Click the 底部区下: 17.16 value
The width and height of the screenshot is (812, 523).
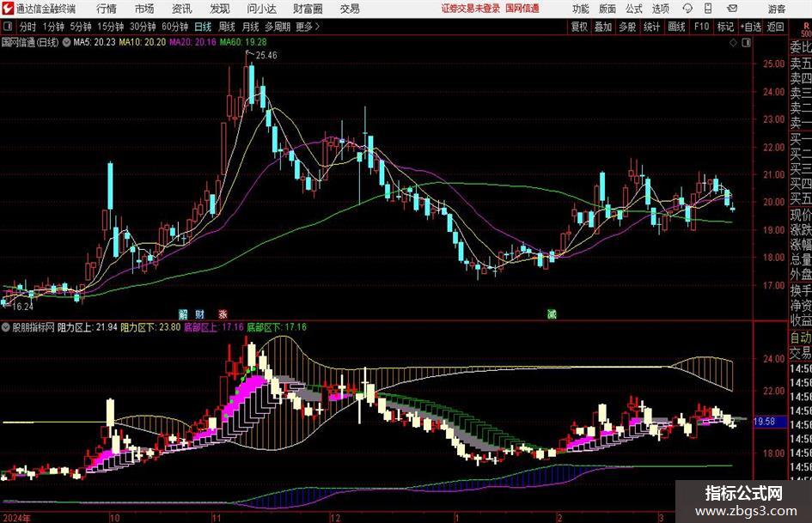[277, 327]
